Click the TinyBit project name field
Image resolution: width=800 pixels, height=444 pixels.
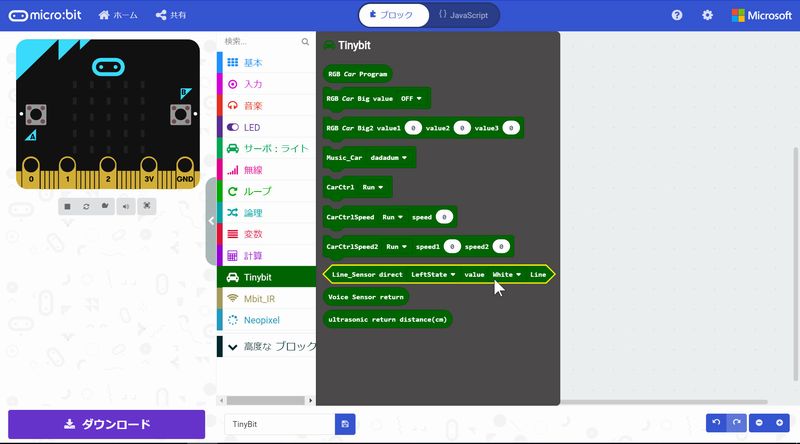point(280,424)
